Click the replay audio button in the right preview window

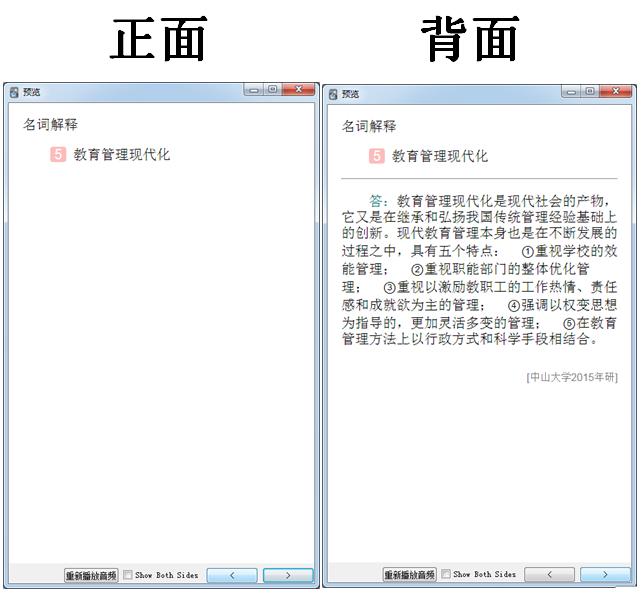[x=409, y=575]
